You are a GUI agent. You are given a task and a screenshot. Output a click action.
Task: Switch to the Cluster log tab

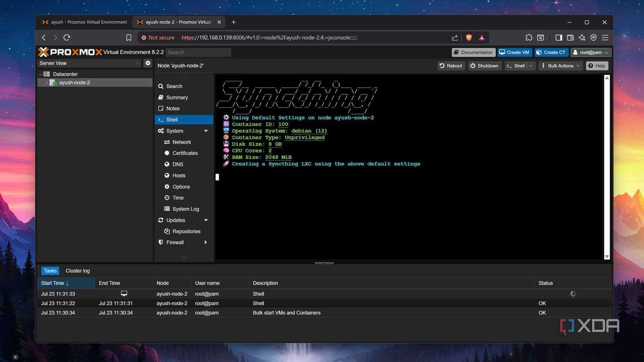[78, 271]
